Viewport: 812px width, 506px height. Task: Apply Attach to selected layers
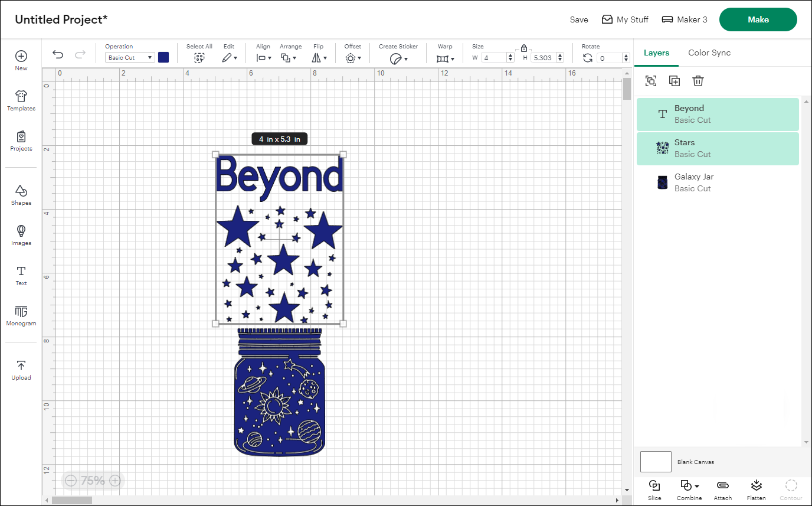coord(722,489)
